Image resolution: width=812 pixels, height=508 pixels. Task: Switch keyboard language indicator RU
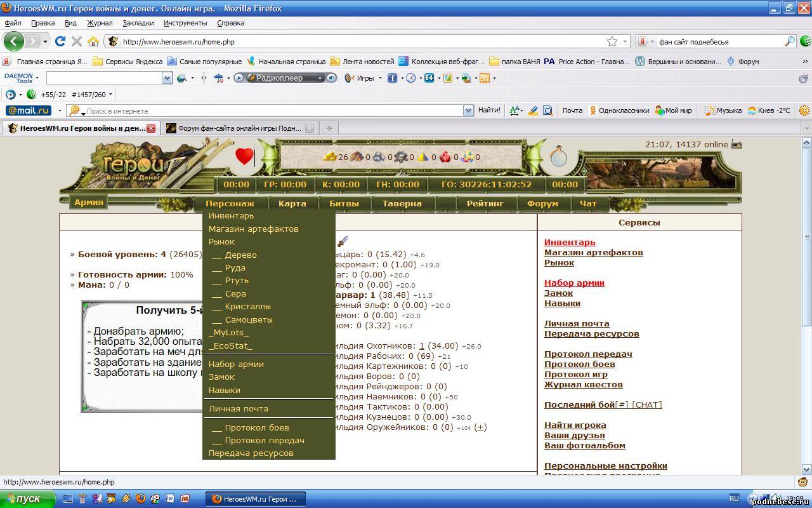pyautogui.click(x=734, y=498)
